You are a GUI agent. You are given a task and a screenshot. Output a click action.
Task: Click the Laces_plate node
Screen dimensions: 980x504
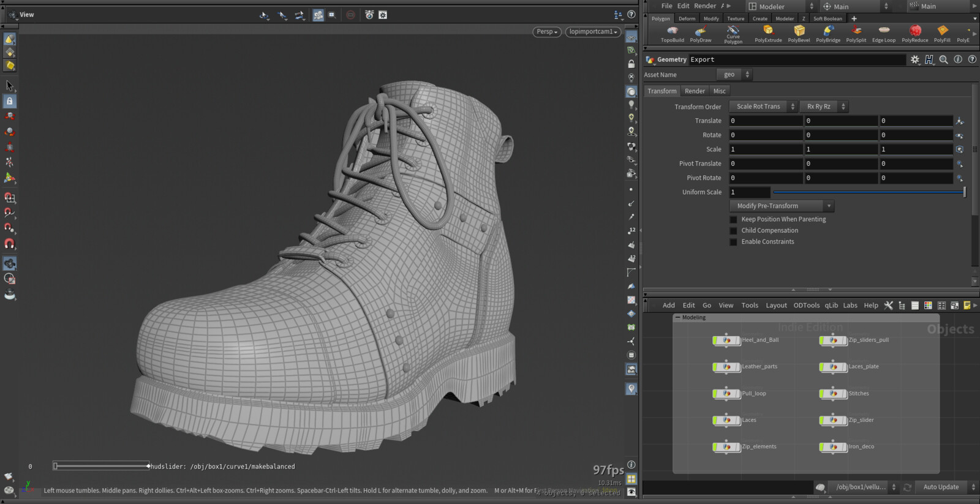click(833, 367)
